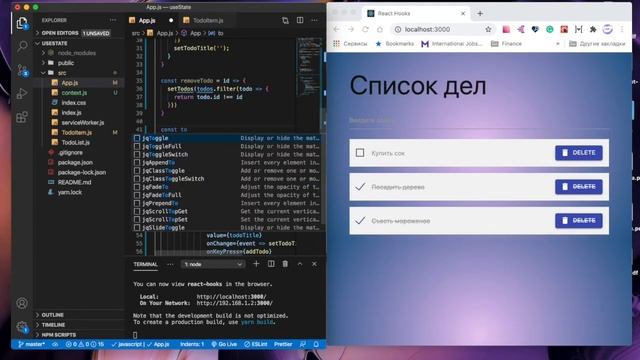This screenshot has width=640, height=360.
Task: Expand the node_modules folder
Action: [x=77, y=53]
